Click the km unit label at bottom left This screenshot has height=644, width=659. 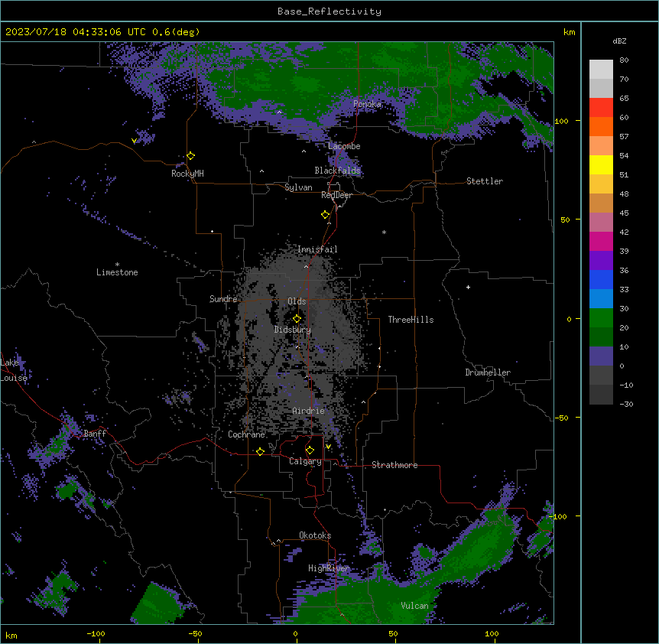coord(11,636)
